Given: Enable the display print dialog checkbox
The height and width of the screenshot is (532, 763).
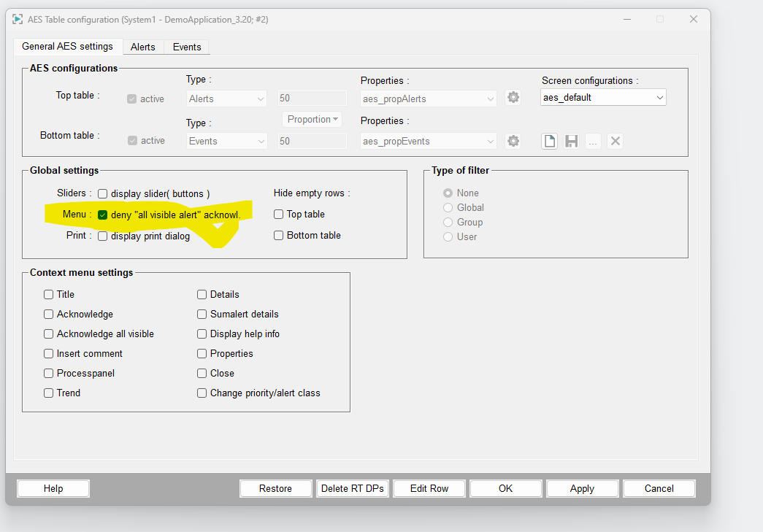Looking at the screenshot, I should 103,236.
